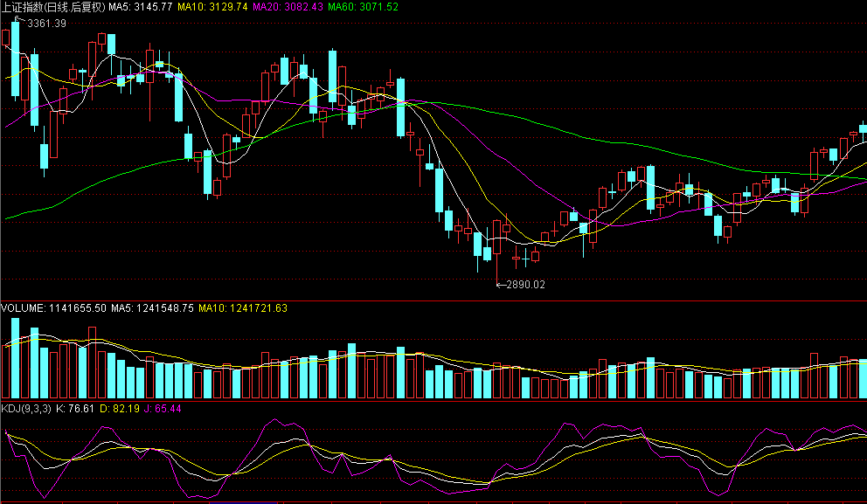Click the tallest cyan volume bar at left
The height and width of the screenshot is (504, 867).
pos(16,358)
